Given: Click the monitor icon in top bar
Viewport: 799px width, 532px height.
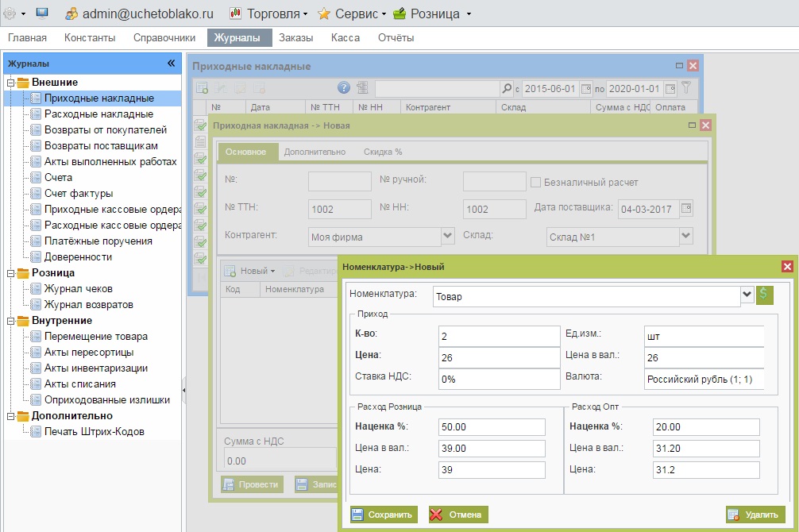Looking at the screenshot, I should click(x=42, y=13).
